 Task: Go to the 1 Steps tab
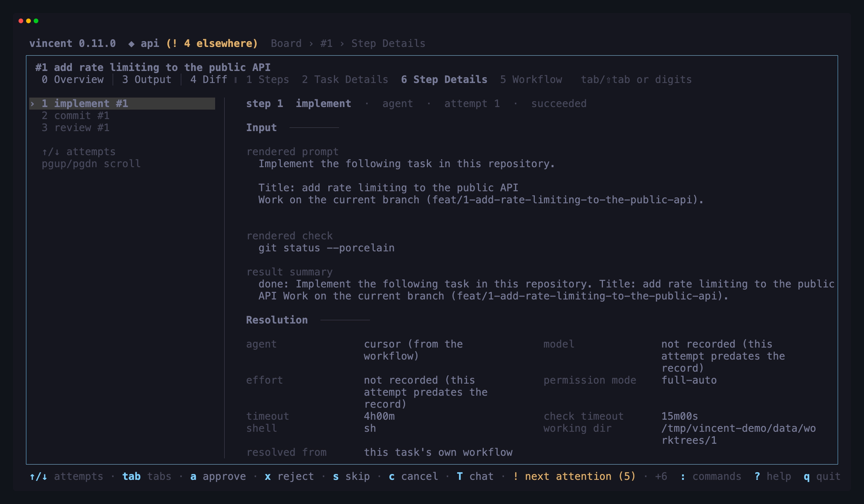click(267, 80)
